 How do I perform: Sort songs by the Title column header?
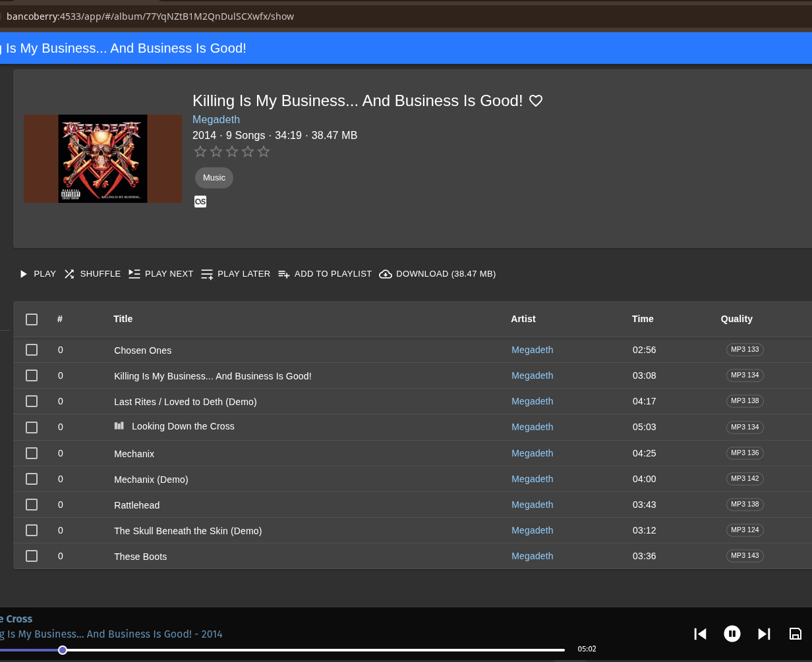point(123,319)
